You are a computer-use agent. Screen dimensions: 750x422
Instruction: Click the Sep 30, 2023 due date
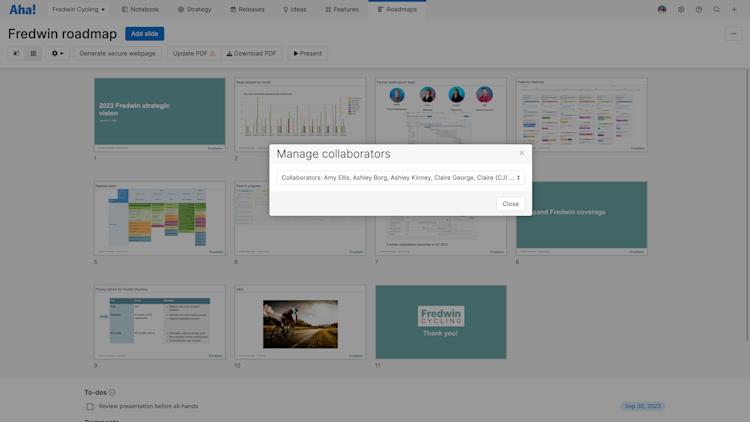pyautogui.click(x=642, y=406)
